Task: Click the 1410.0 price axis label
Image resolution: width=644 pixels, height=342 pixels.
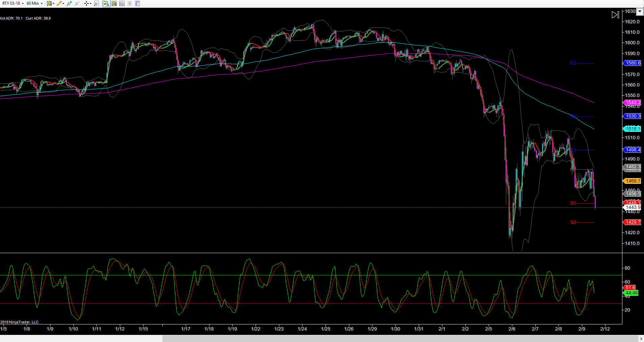Action: 632,243
